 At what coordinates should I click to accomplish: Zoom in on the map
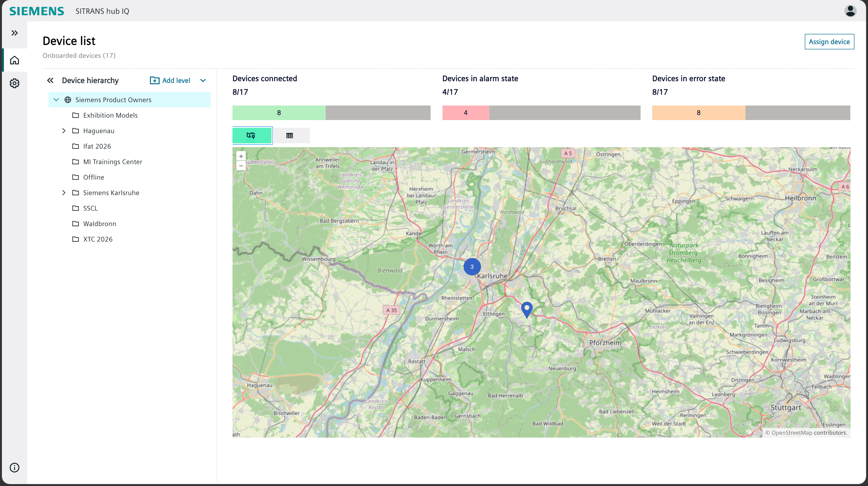(x=241, y=156)
